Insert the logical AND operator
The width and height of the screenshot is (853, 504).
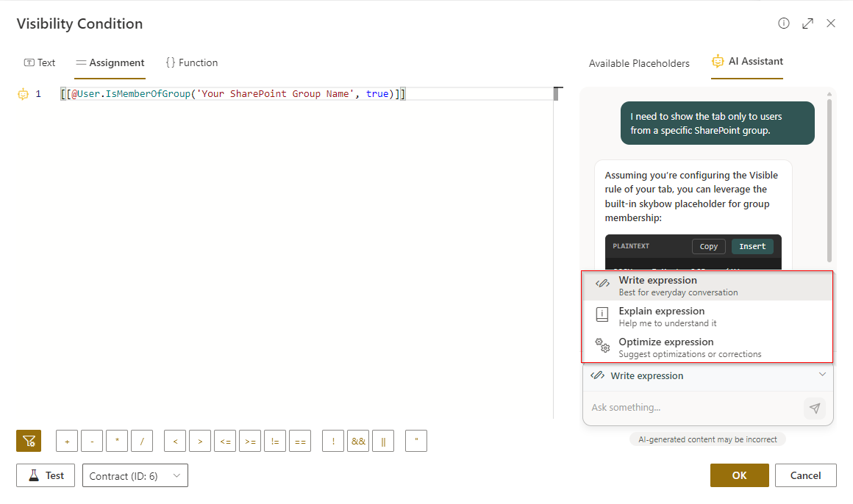click(x=358, y=441)
